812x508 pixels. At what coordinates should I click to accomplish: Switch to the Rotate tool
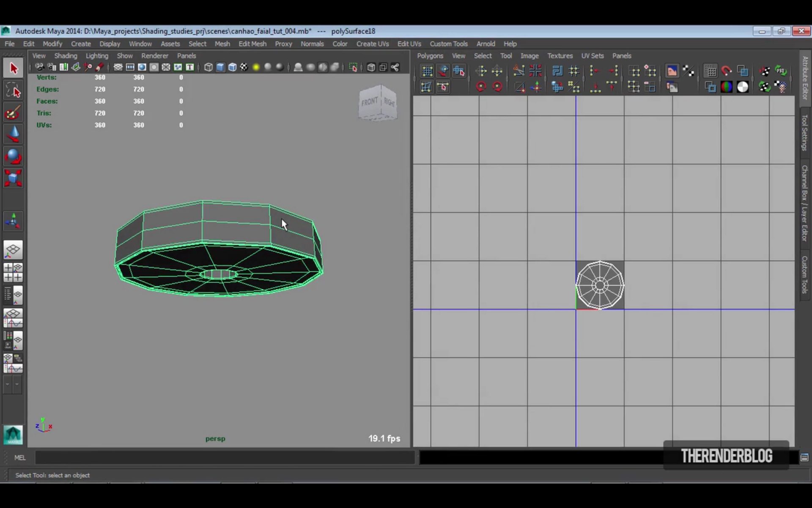[x=13, y=156]
